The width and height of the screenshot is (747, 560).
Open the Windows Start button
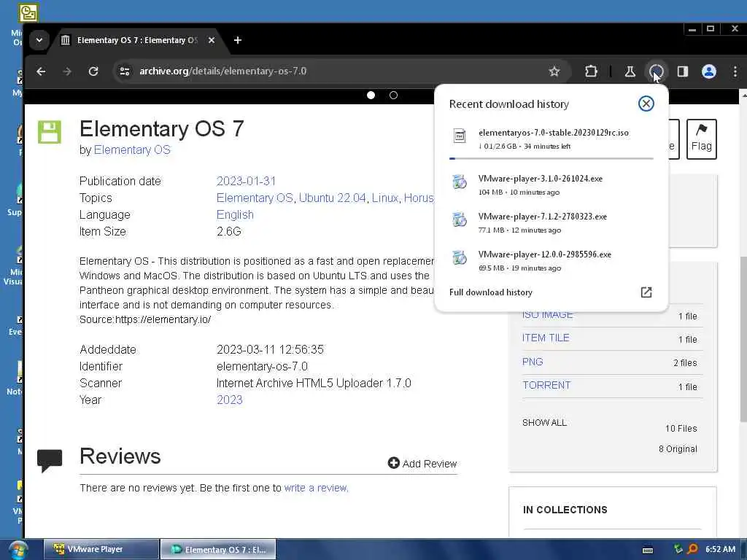(x=17, y=550)
